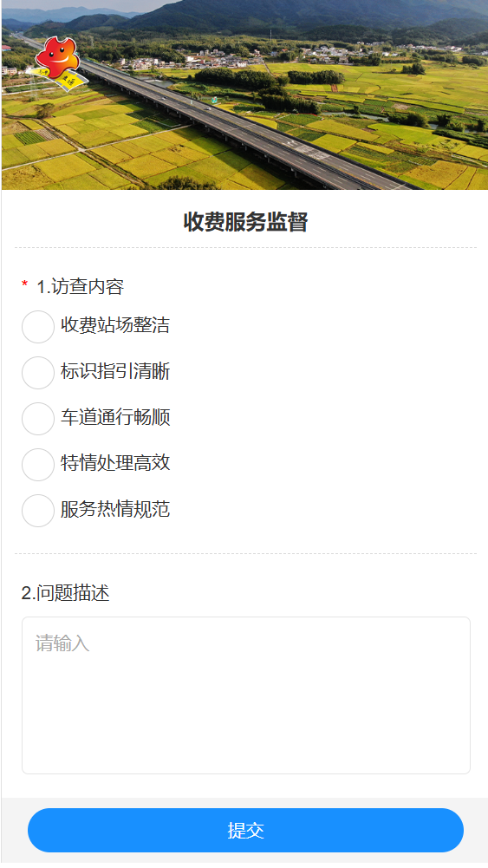Choose the 车道通行畅顺 radio circle
Viewport: 488px width, 868px height.
37,419
